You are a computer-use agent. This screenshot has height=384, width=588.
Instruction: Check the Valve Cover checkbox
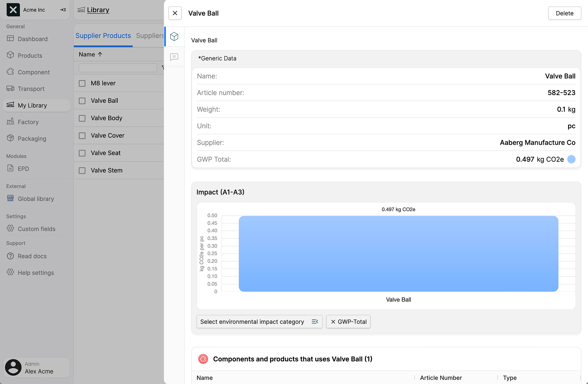pos(82,136)
